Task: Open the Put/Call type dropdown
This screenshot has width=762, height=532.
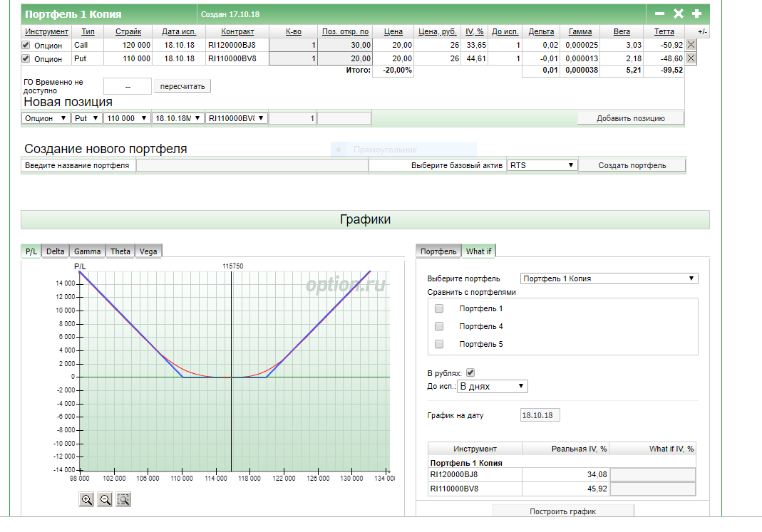Action: (x=87, y=118)
